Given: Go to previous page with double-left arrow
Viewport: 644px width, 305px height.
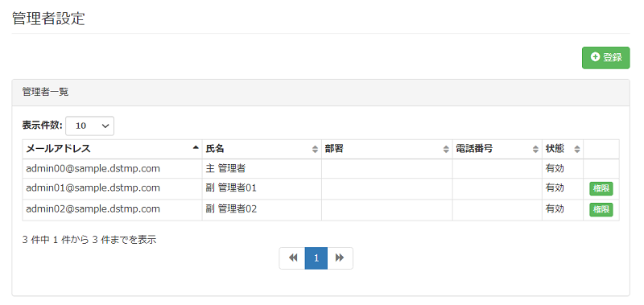Looking at the screenshot, I should 292,258.
